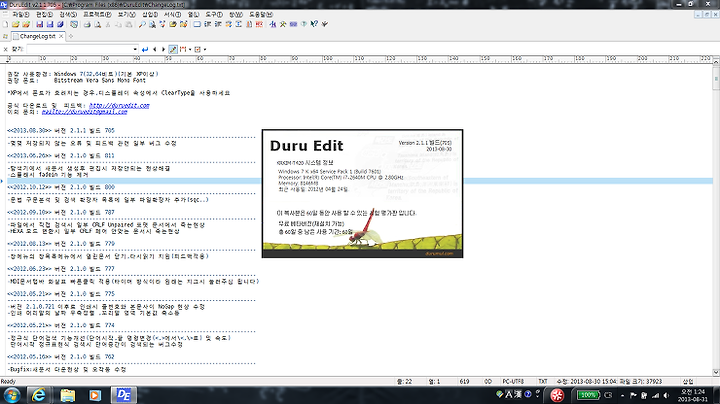Click the open file folder icon
The height and width of the screenshot is (404, 720).
click(15, 24)
